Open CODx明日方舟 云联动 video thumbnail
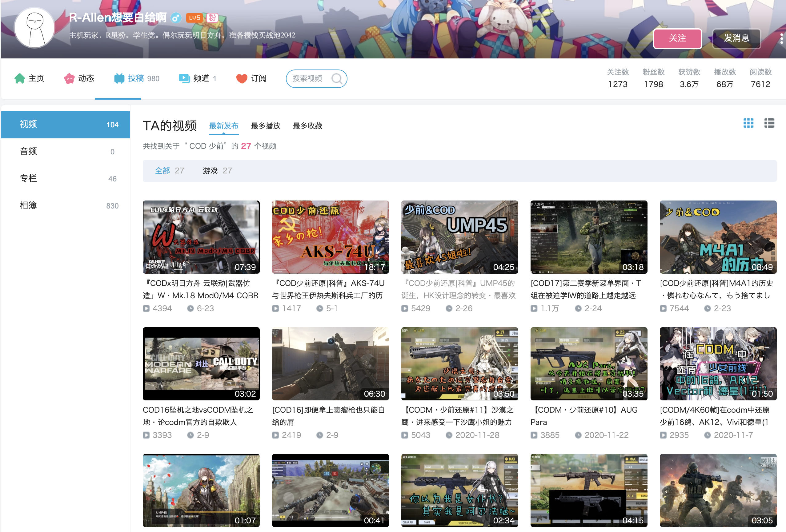 (201, 237)
